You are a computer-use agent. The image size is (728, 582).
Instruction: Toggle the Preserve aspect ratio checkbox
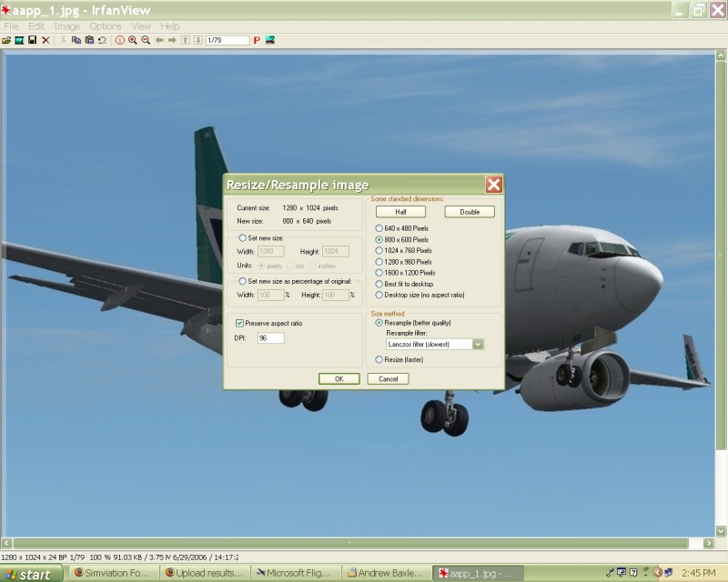click(x=240, y=323)
